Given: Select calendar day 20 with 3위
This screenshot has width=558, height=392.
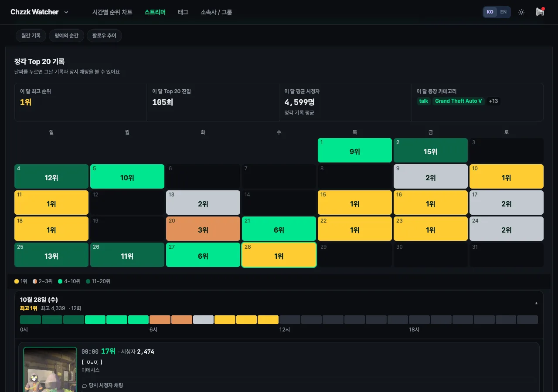Looking at the screenshot, I should (203, 229).
